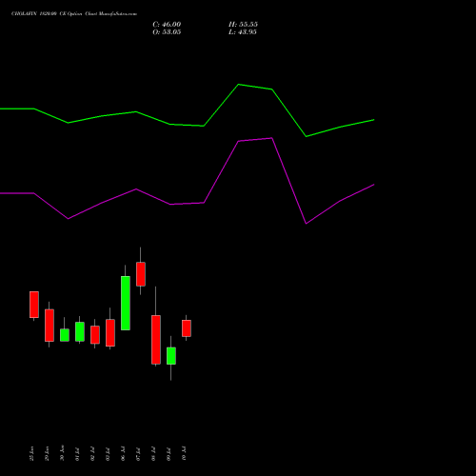Click the L: 43.95 low value
This screenshot has width=476, height=476.
(x=243, y=32)
